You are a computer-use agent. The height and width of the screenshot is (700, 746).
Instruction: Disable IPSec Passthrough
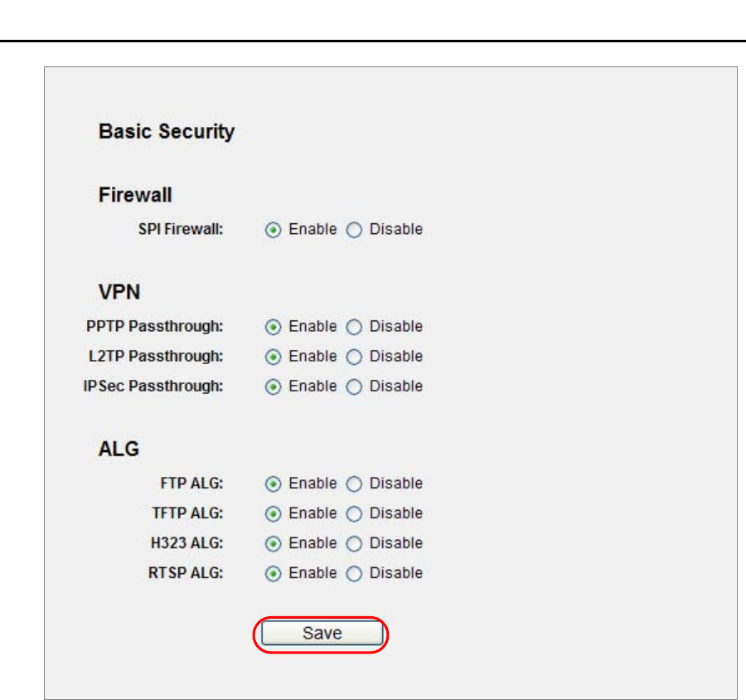[354, 387]
